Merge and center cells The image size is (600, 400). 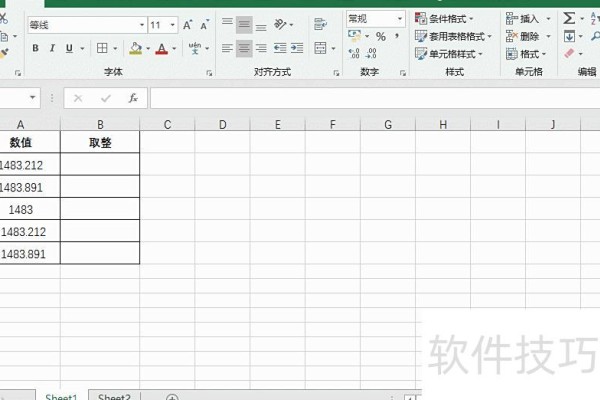(320, 48)
